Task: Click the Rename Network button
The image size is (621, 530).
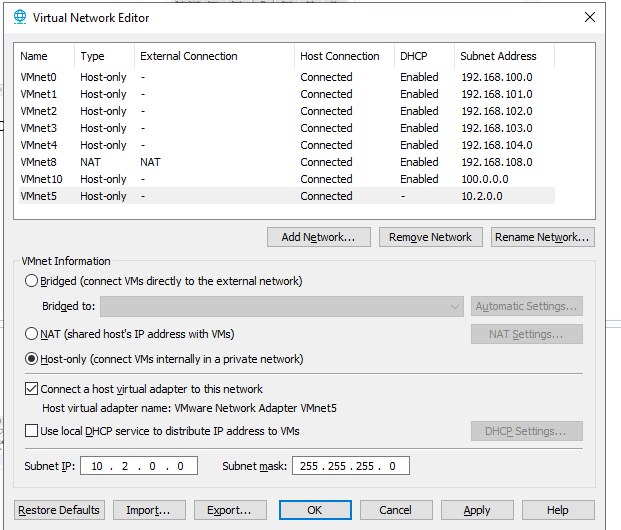Action: [543, 237]
